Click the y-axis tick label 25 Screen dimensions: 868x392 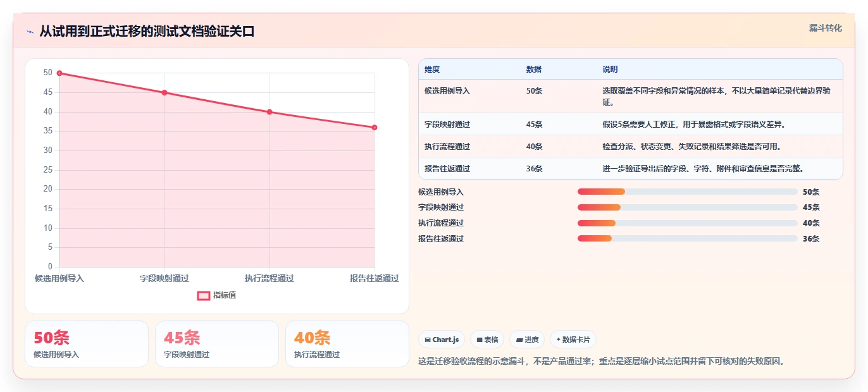click(48, 170)
